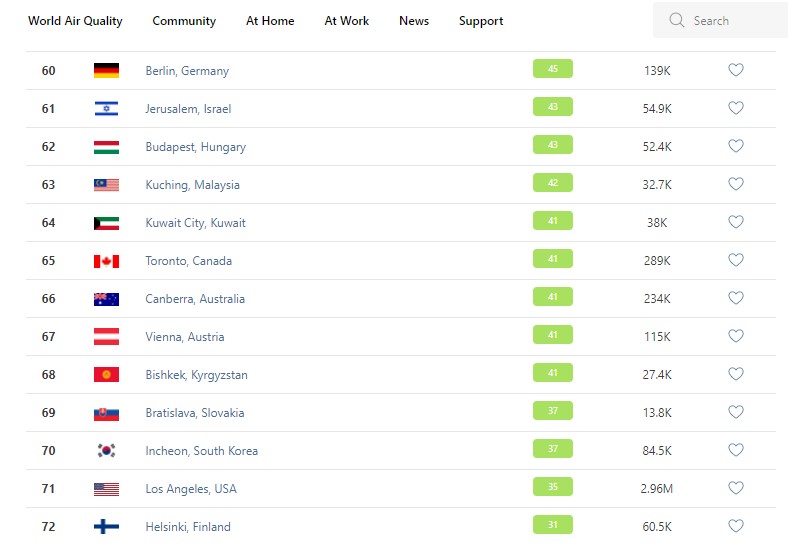Viewport: 788px width, 544px height.
Task: Click the search magnifier icon
Action: (x=677, y=20)
